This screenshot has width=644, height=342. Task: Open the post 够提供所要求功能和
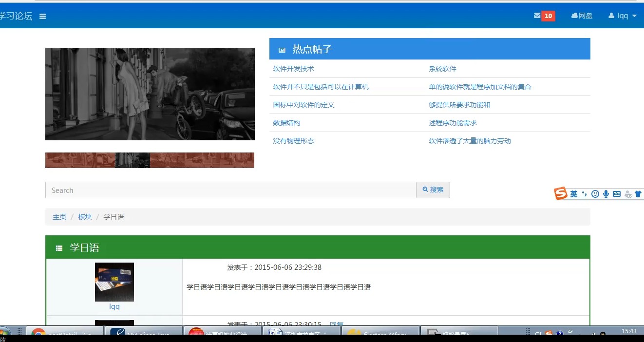[x=460, y=105]
